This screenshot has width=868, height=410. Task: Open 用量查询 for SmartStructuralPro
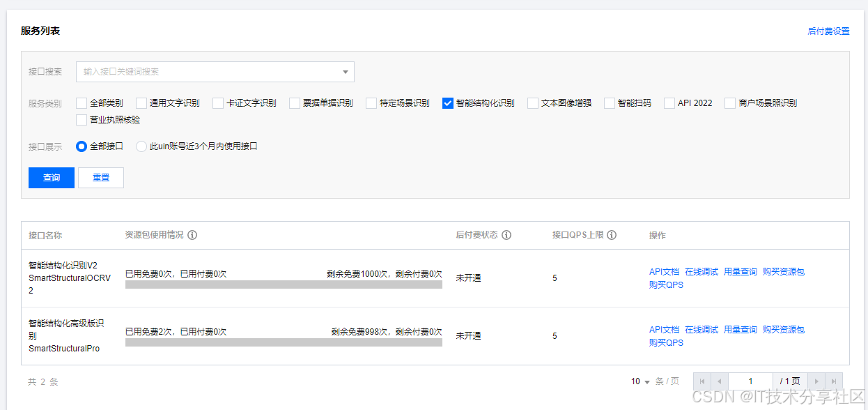741,330
